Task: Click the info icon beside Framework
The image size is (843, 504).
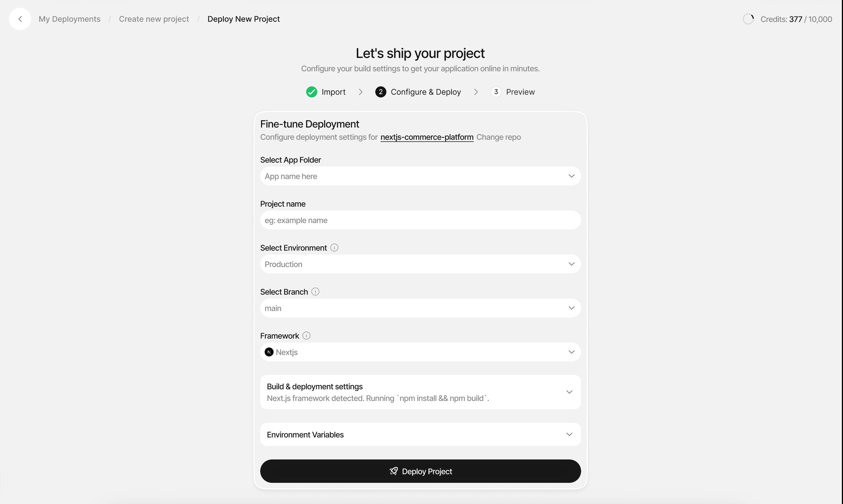Action: tap(306, 336)
